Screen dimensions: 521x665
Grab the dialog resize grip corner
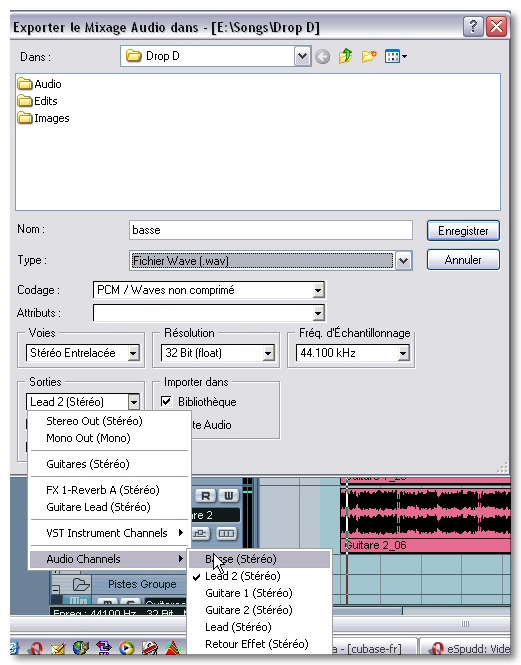[502, 467]
